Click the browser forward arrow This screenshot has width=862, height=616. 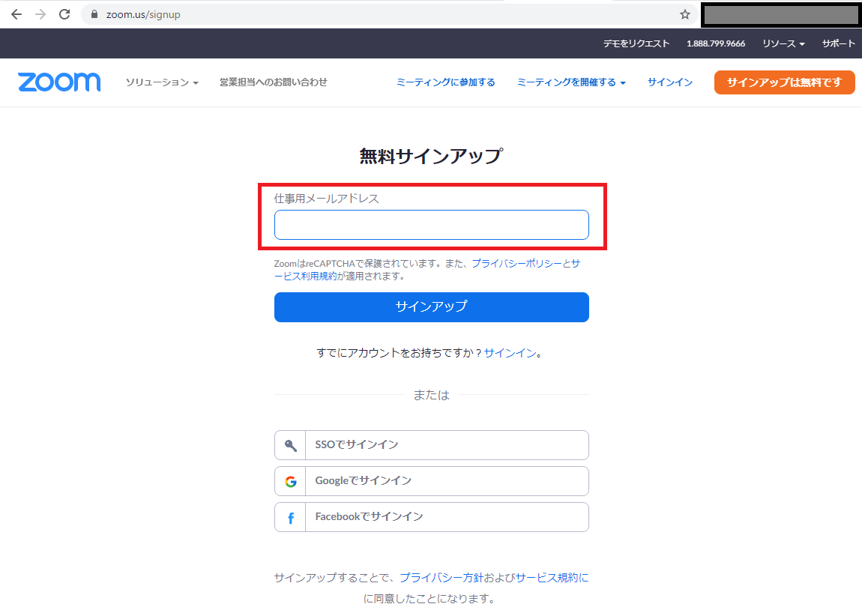tap(40, 14)
